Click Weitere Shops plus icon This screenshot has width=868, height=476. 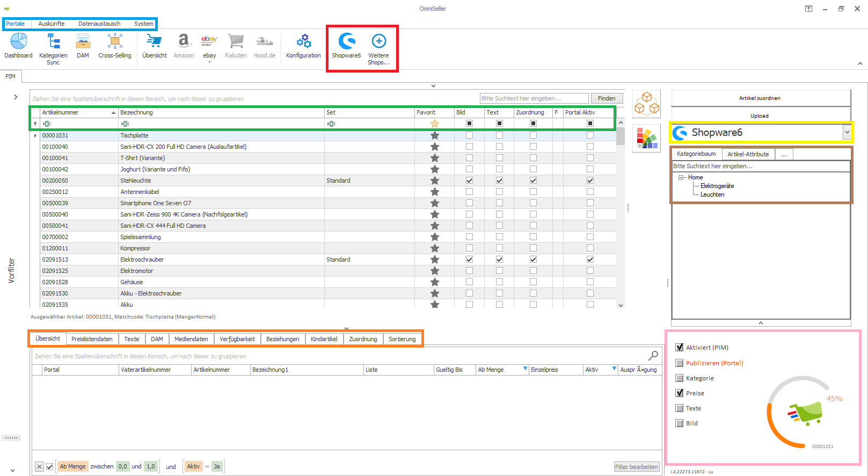click(378, 41)
